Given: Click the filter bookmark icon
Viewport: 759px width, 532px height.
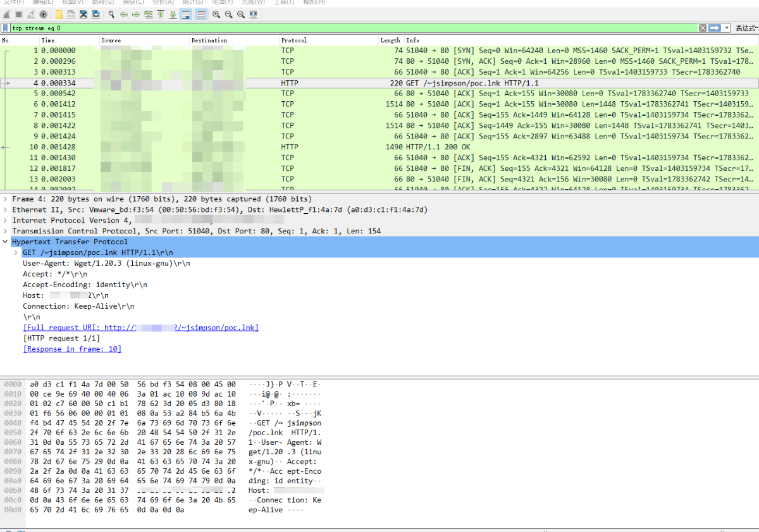Looking at the screenshot, I should point(6,28).
